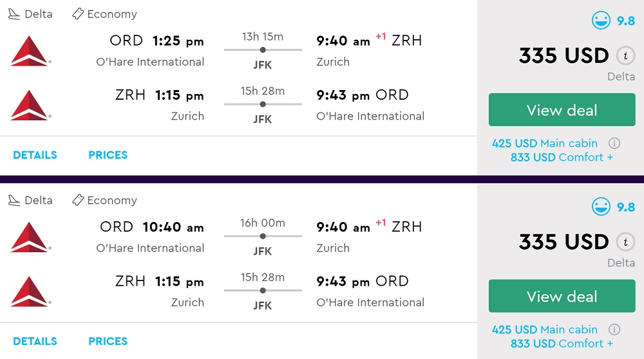644x359 pixels.
Task: Click the Economy ticket icon in second result
Action: (78, 200)
